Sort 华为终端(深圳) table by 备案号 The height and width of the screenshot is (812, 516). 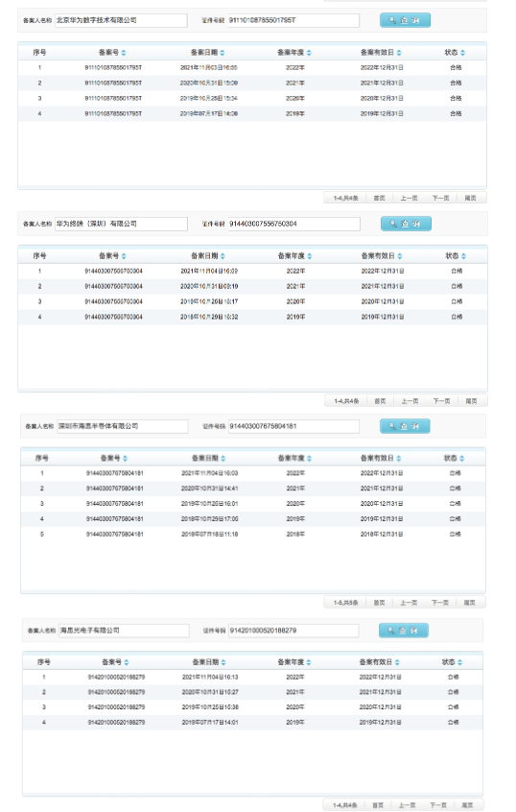click(113, 256)
